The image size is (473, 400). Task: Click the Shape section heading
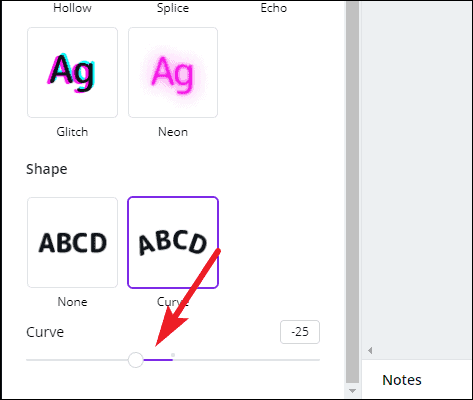47,169
